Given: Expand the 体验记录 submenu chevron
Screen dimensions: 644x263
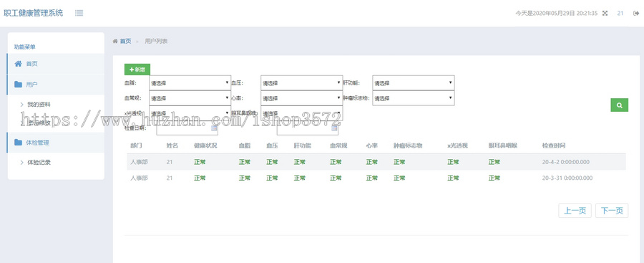Looking at the screenshot, I should click(x=21, y=163).
